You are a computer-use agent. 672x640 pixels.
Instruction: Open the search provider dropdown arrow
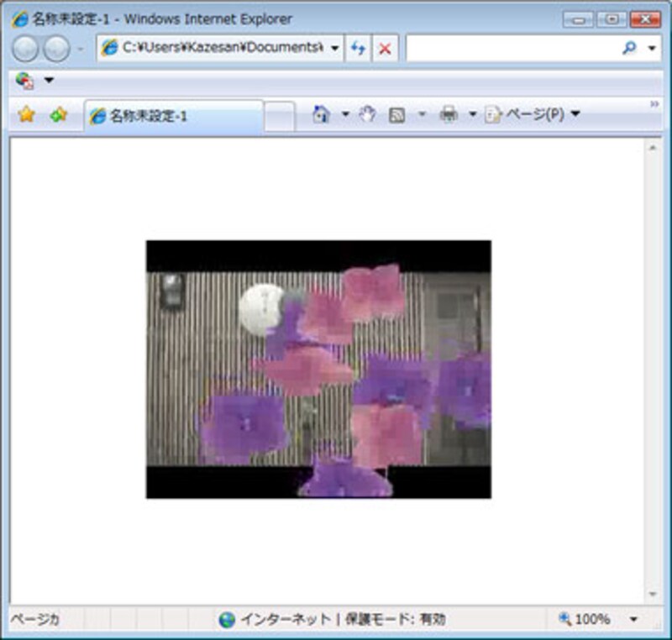point(652,49)
